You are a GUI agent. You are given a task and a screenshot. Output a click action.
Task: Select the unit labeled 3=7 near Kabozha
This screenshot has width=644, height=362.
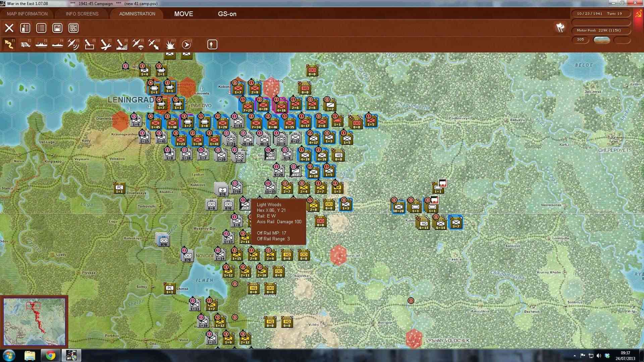(x=455, y=222)
